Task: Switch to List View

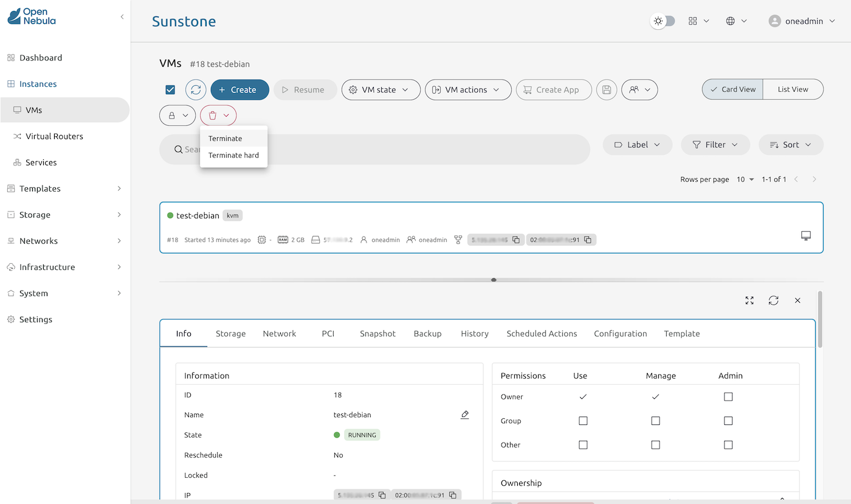Action: pos(793,89)
